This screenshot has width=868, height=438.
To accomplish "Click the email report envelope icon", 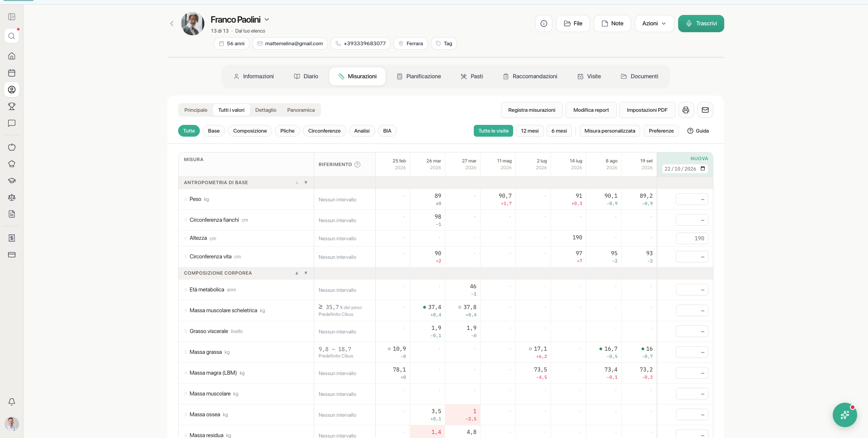I will 705,110.
